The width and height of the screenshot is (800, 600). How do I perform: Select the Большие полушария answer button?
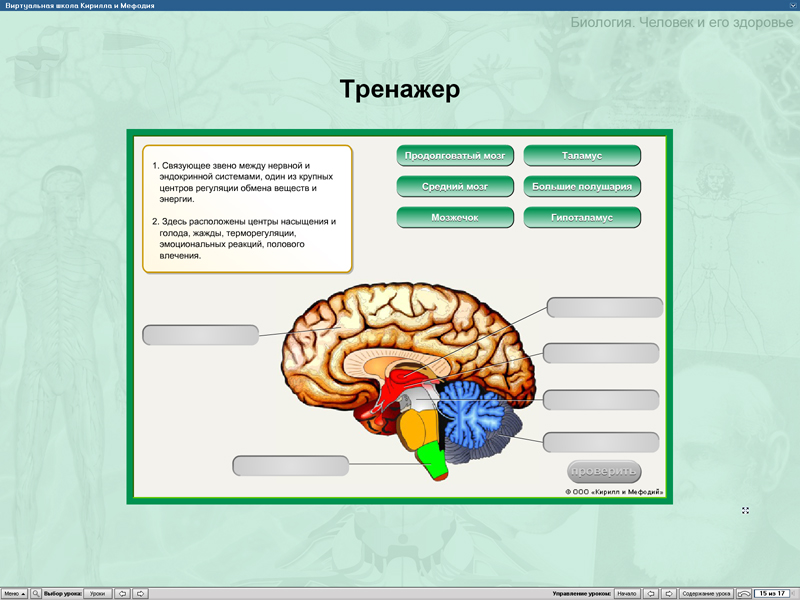coord(580,186)
